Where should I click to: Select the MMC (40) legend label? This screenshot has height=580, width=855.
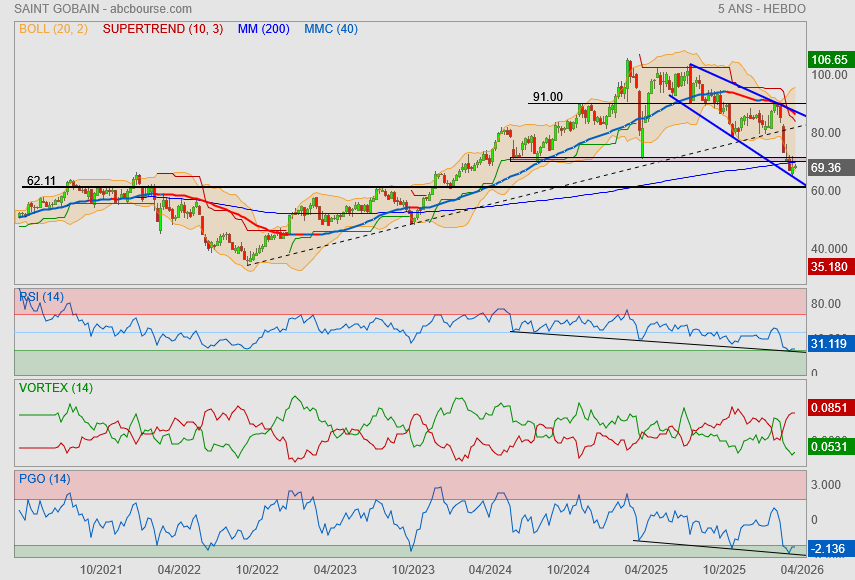click(x=329, y=29)
